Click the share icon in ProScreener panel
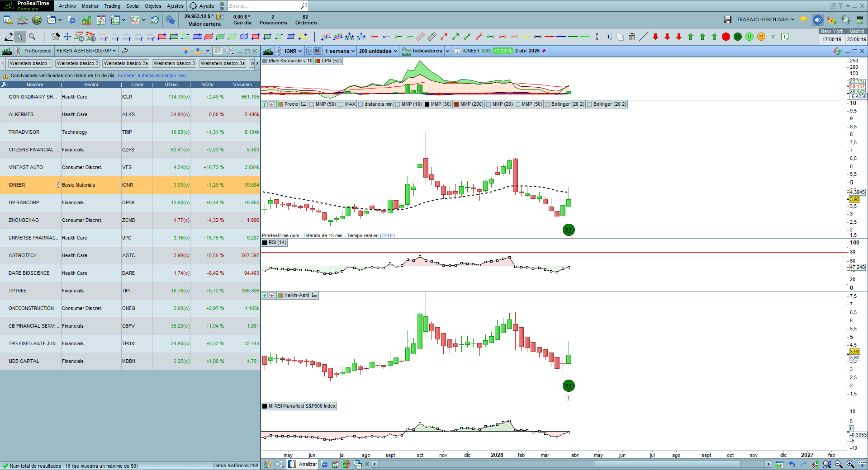The image size is (868, 470). click(230, 51)
